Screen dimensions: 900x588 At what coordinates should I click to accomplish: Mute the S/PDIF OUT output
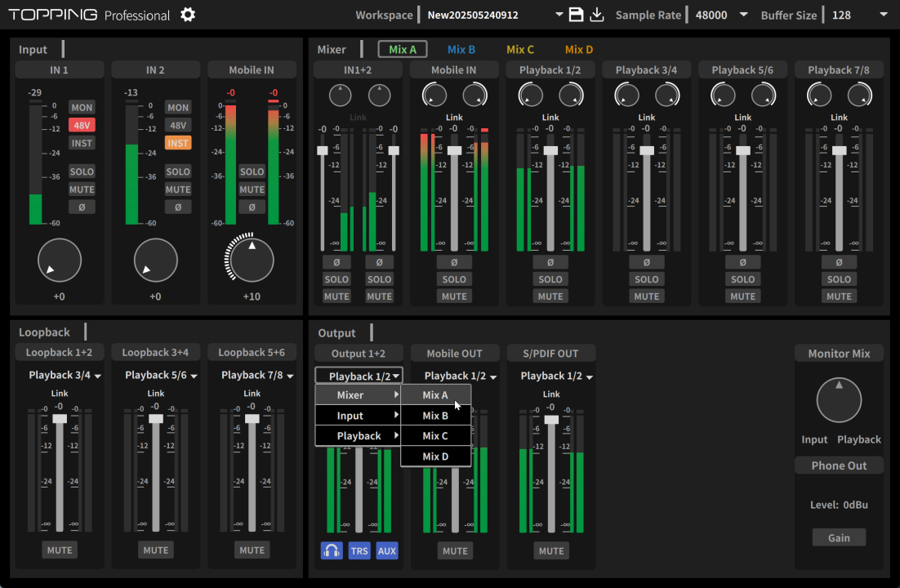click(551, 550)
